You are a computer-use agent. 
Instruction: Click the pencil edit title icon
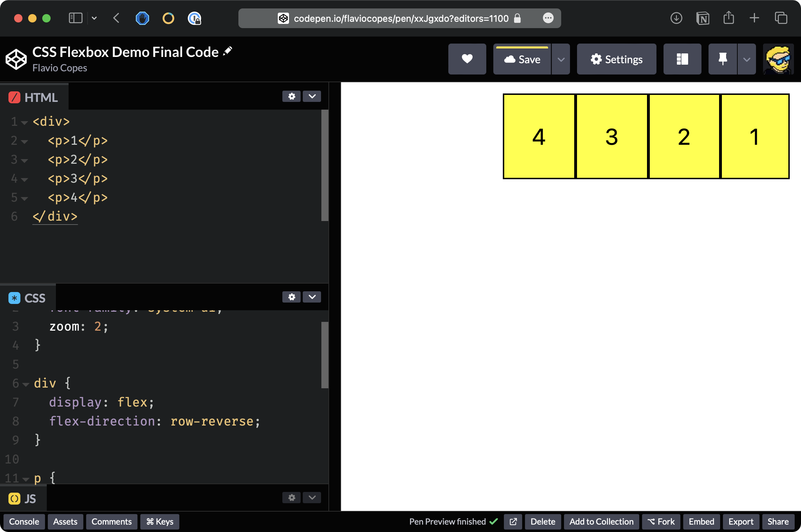click(x=228, y=51)
